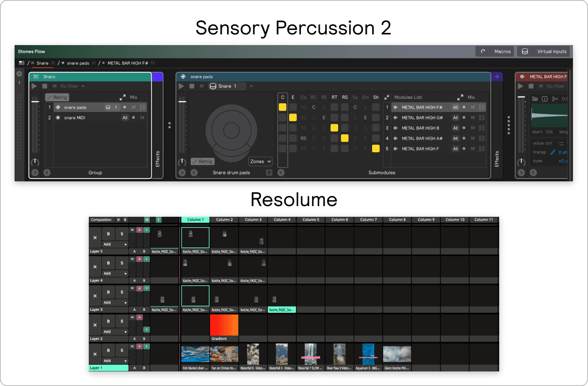
Task: Trigger Column 1 in Resolume
Action: [x=195, y=220]
